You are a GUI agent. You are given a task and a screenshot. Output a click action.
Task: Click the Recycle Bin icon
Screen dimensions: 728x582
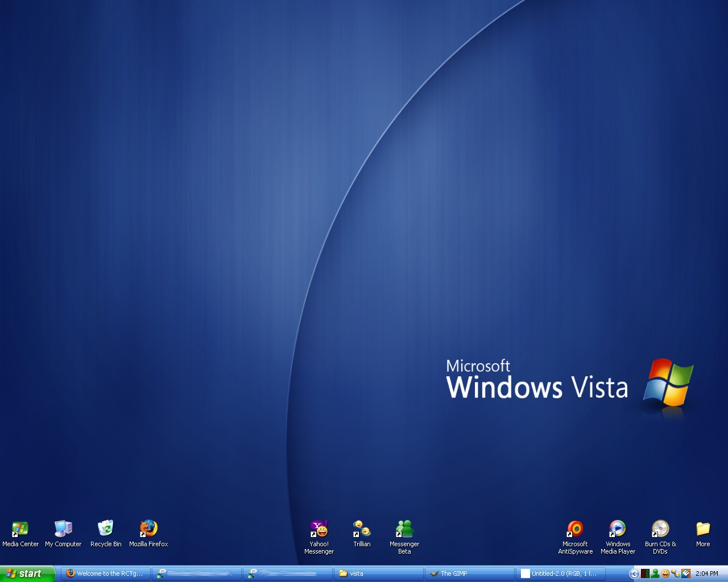106,529
